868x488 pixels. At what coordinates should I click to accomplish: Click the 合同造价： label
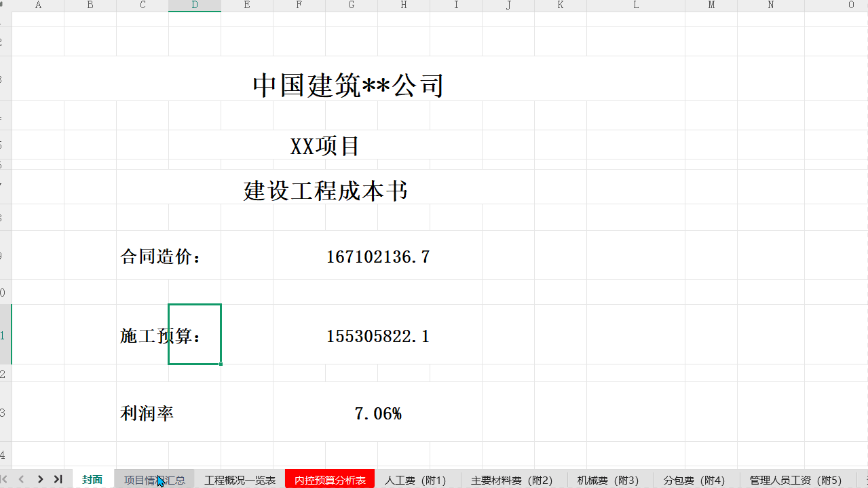(162, 257)
